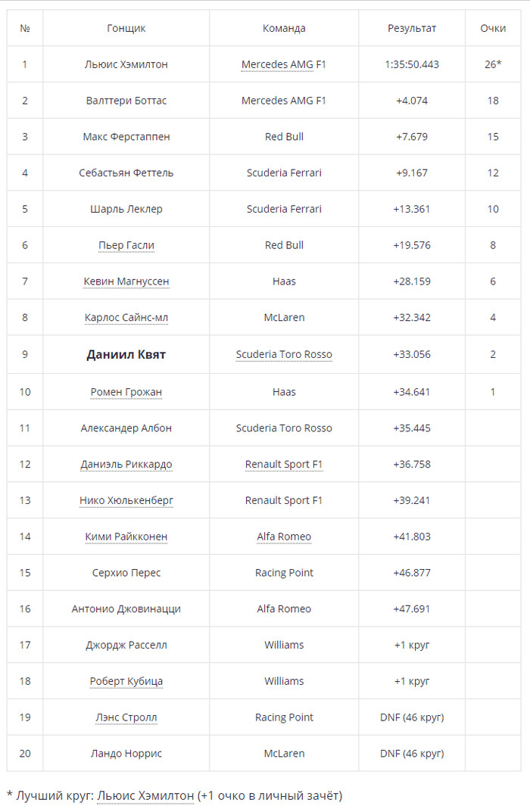
Task: Open Mercedes AMG F1 link in Хэмилтон's row
Action: tap(284, 64)
